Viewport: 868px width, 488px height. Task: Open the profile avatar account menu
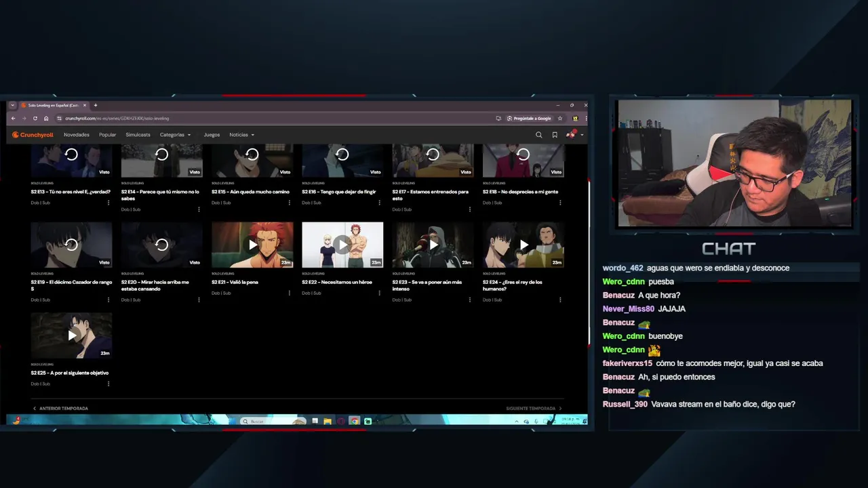coord(573,135)
